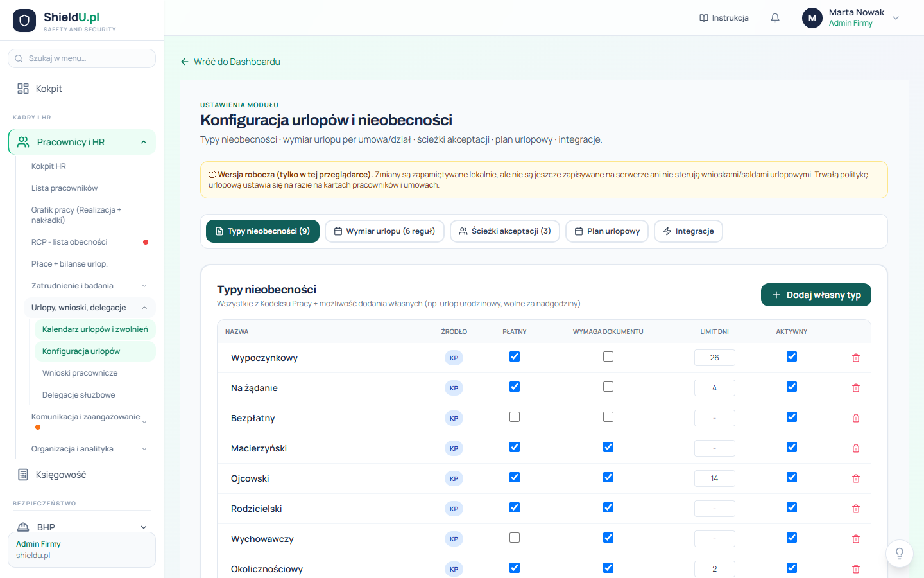Remove the Na żądanie absence type
924x578 pixels.
pos(856,388)
